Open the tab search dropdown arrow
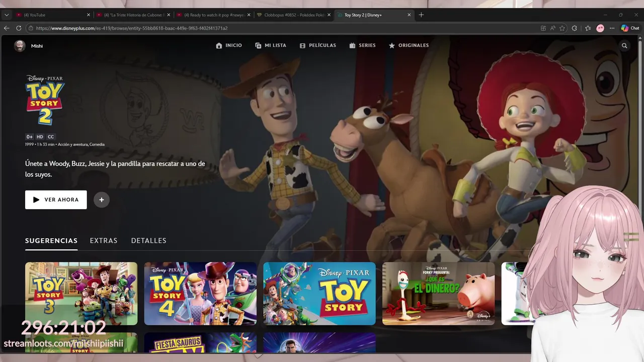644x362 pixels. tap(7, 15)
